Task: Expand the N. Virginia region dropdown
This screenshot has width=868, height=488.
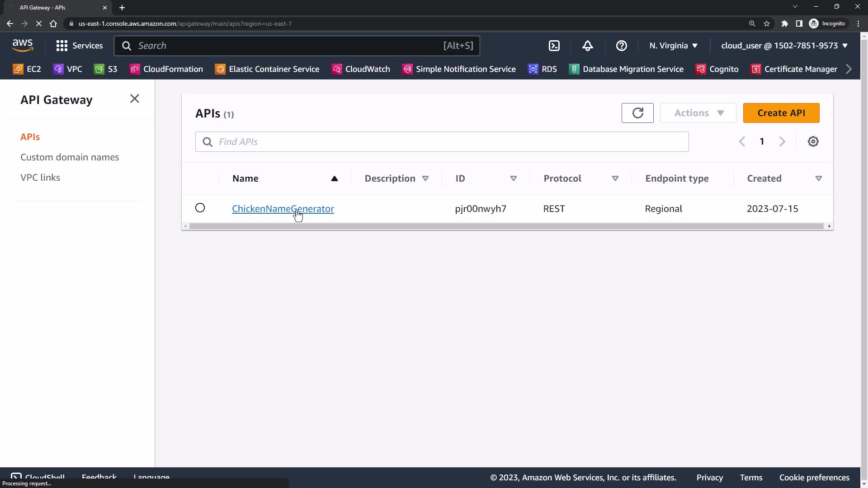Action: [673, 46]
